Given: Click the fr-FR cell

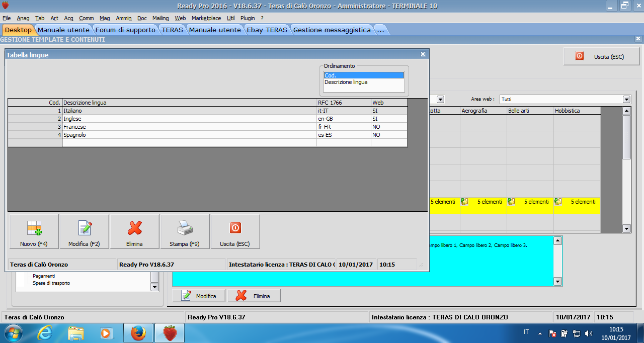Looking at the screenshot, I should pyautogui.click(x=344, y=127).
